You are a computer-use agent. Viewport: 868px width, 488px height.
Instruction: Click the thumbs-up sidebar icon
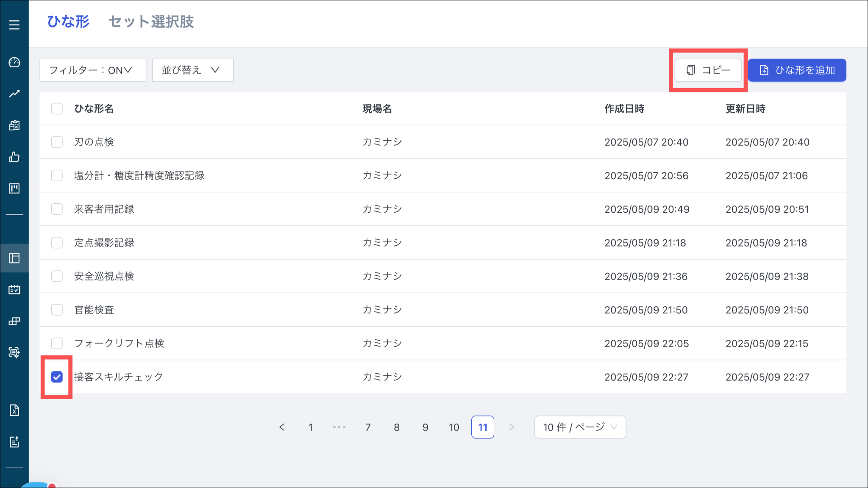(x=14, y=157)
